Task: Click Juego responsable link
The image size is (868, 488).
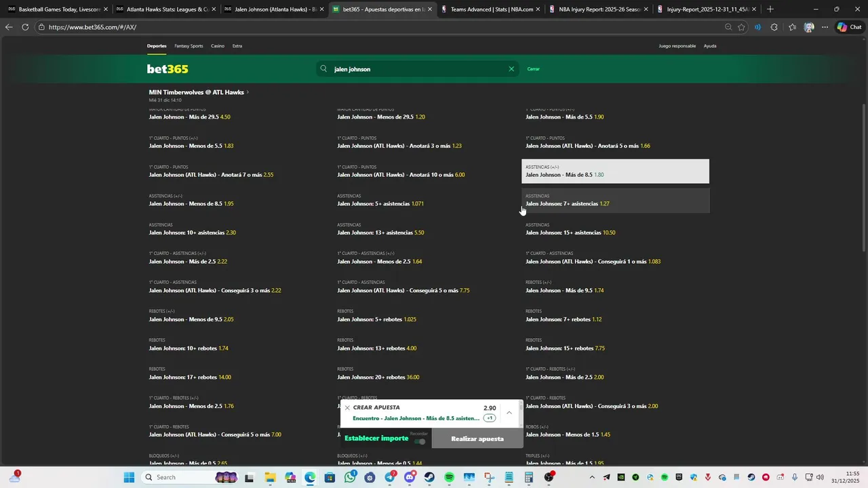Action: 677,46
